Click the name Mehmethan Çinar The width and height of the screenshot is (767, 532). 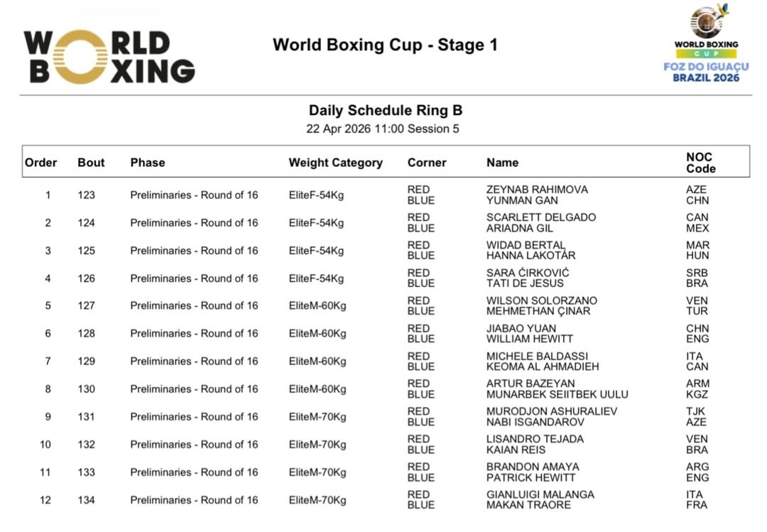538,311
